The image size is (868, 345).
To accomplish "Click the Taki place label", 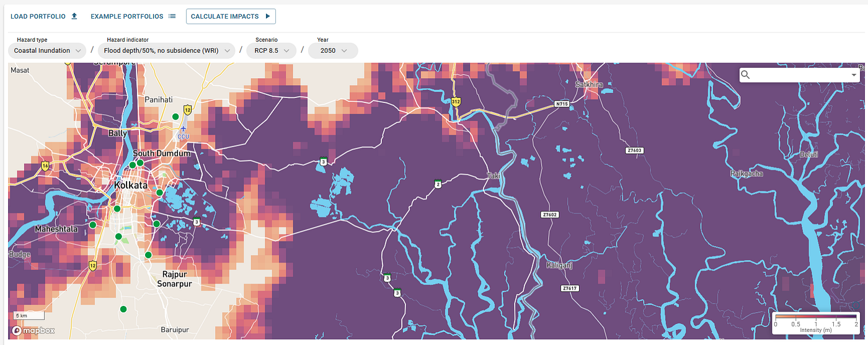I will [493, 176].
